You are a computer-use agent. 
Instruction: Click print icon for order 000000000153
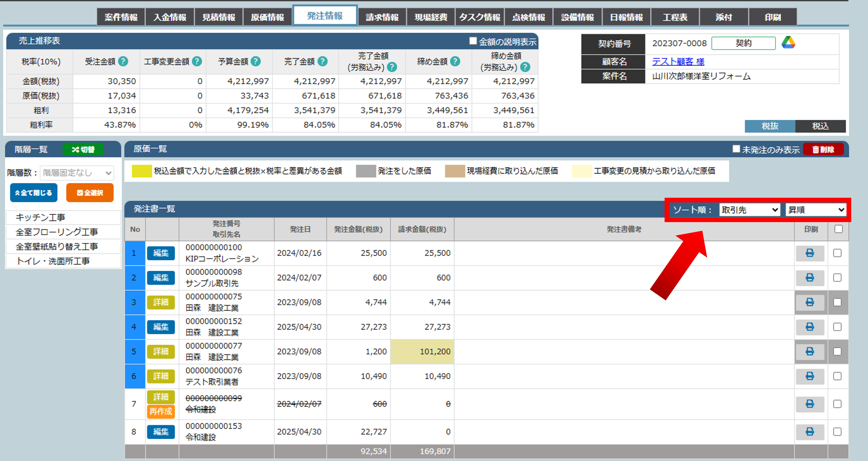pos(810,432)
